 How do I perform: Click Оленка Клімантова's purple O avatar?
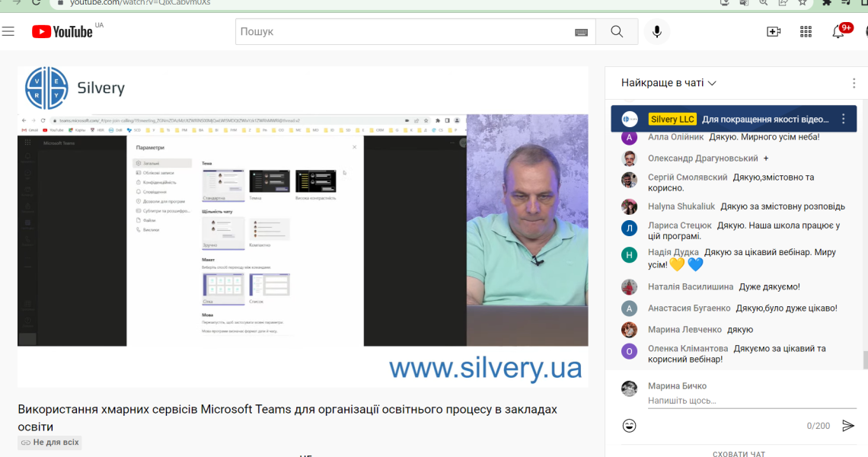coord(630,351)
